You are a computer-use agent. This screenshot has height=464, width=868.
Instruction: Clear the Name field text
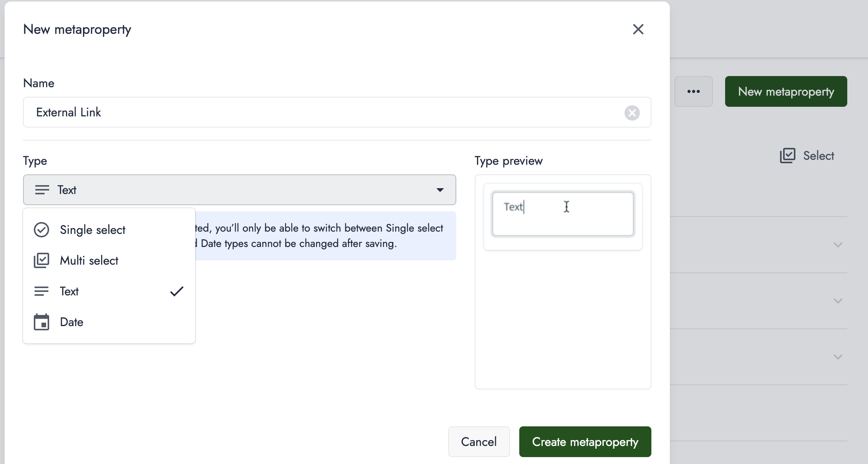(632, 113)
